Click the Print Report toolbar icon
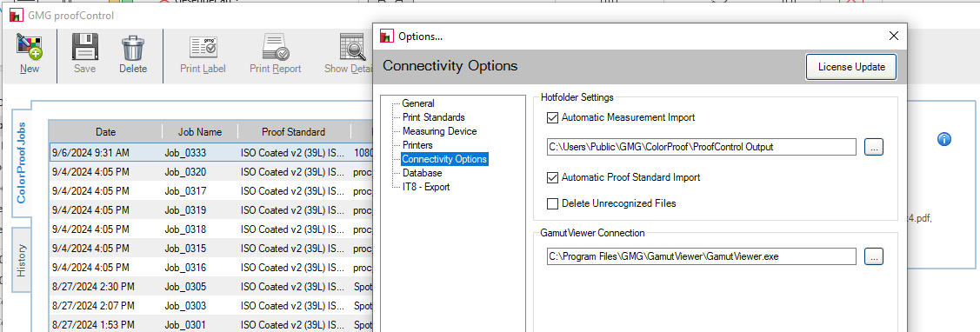Screen dimensions: 980x332 [x=275, y=48]
